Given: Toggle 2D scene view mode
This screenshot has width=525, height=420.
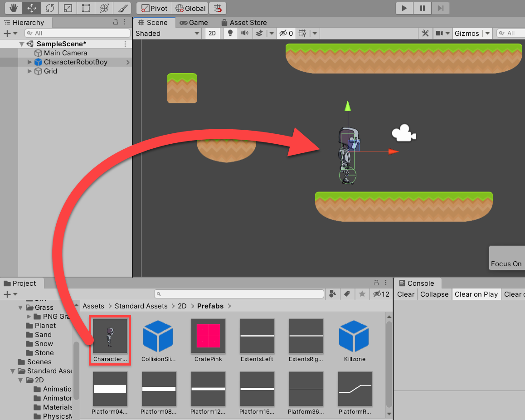Looking at the screenshot, I should tap(212, 33).
